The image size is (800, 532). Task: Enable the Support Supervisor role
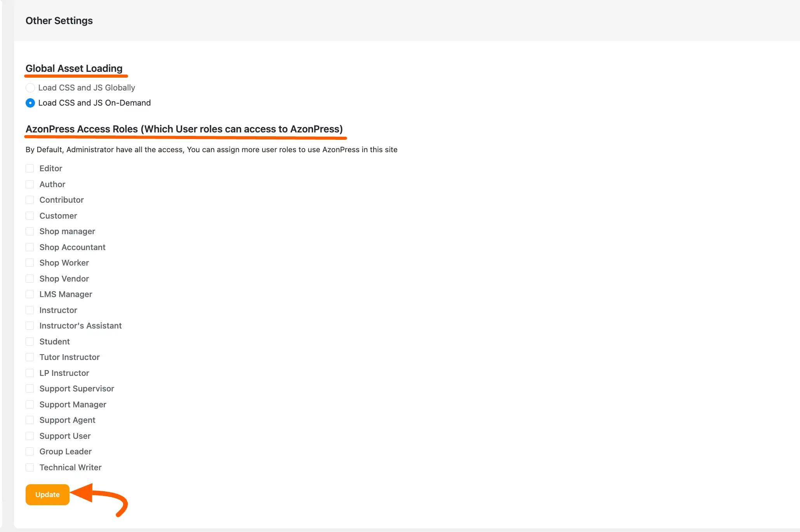tap(30, 388)
